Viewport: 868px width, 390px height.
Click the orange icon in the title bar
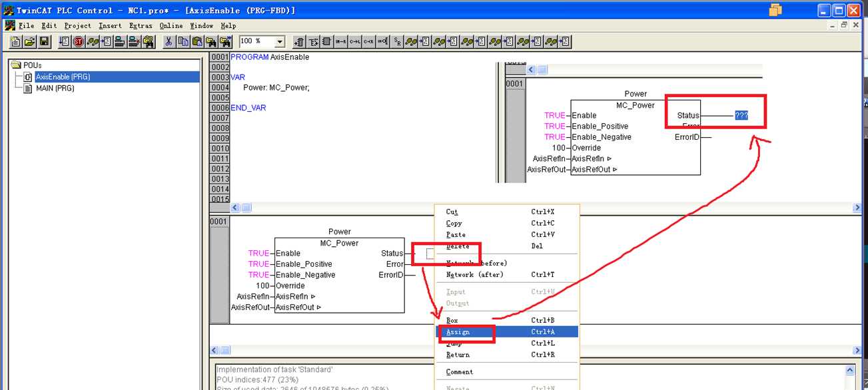[x=775, y=9]
